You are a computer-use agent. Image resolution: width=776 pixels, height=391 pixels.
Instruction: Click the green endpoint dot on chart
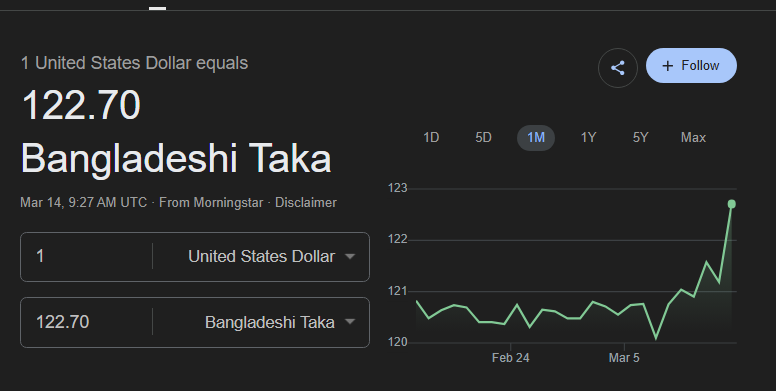pos(731,204)
